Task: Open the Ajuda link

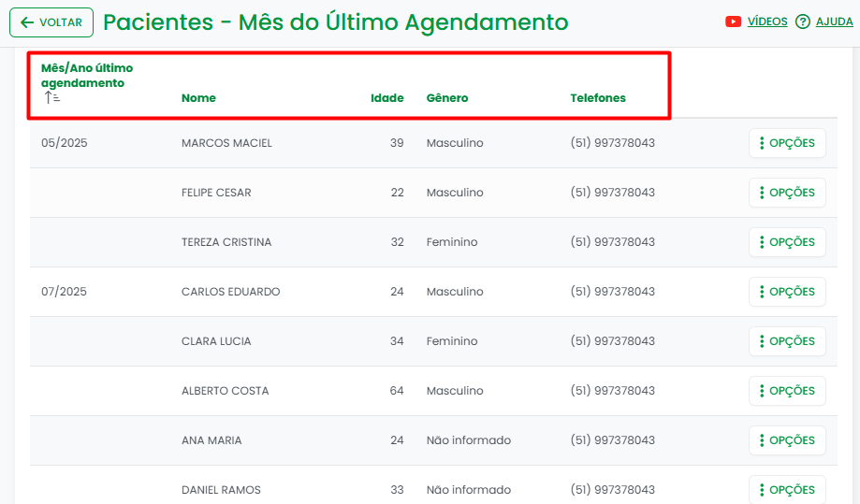Action: click(x=834, y=22)
